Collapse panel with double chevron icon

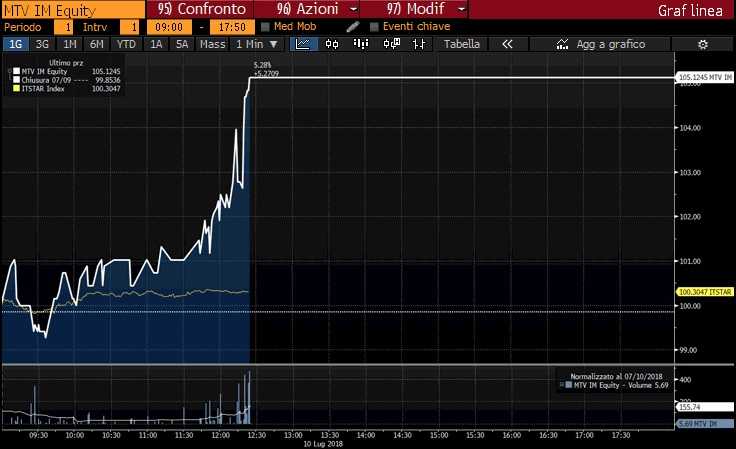(x=507, y=44)
